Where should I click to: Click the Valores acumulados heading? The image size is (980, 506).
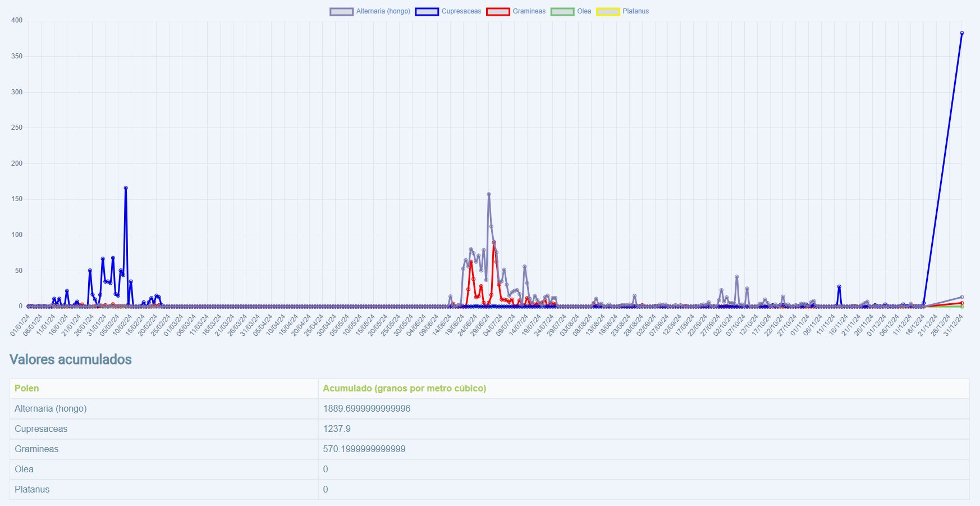tap(71, 359)
